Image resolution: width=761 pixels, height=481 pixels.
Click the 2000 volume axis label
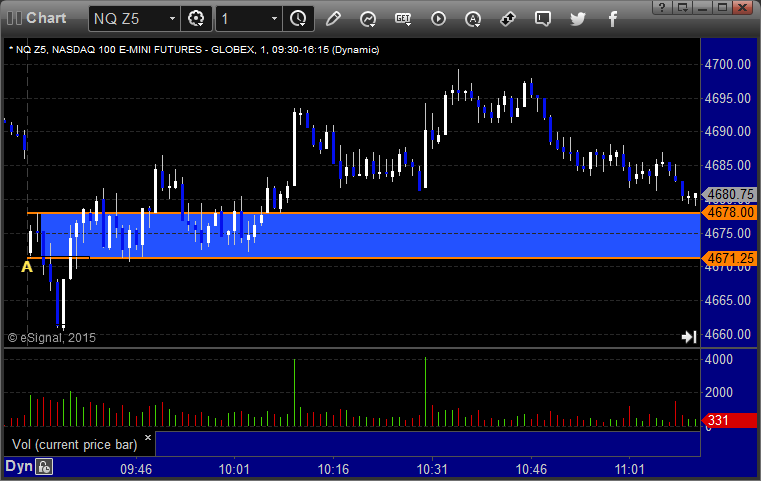(718, 393)
